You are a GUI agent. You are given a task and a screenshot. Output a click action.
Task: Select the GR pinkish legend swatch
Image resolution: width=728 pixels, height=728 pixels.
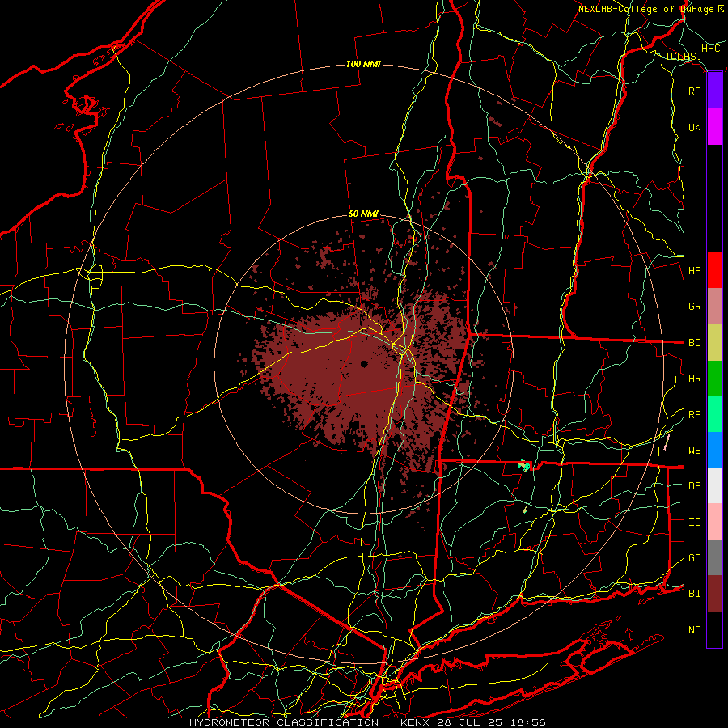pos(714,307)
